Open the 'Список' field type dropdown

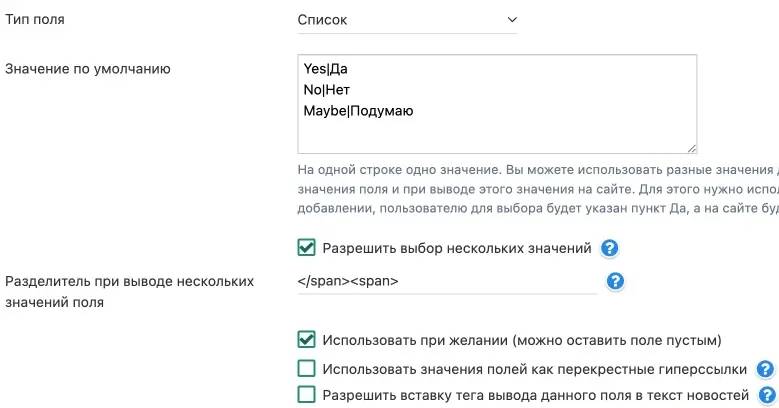(407, 19)
